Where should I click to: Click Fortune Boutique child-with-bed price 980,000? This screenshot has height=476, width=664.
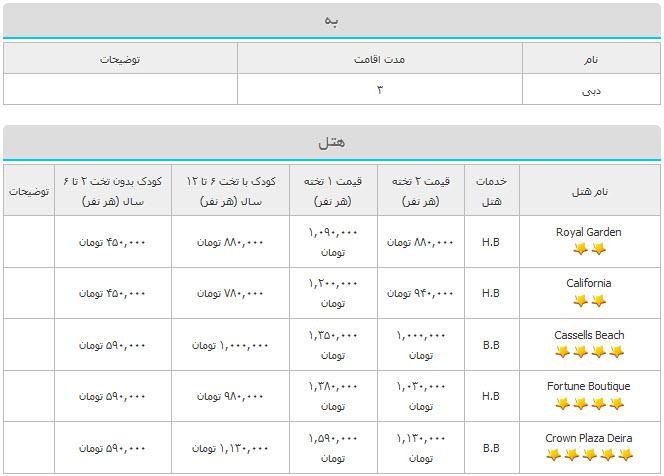[x=230, y=396]
